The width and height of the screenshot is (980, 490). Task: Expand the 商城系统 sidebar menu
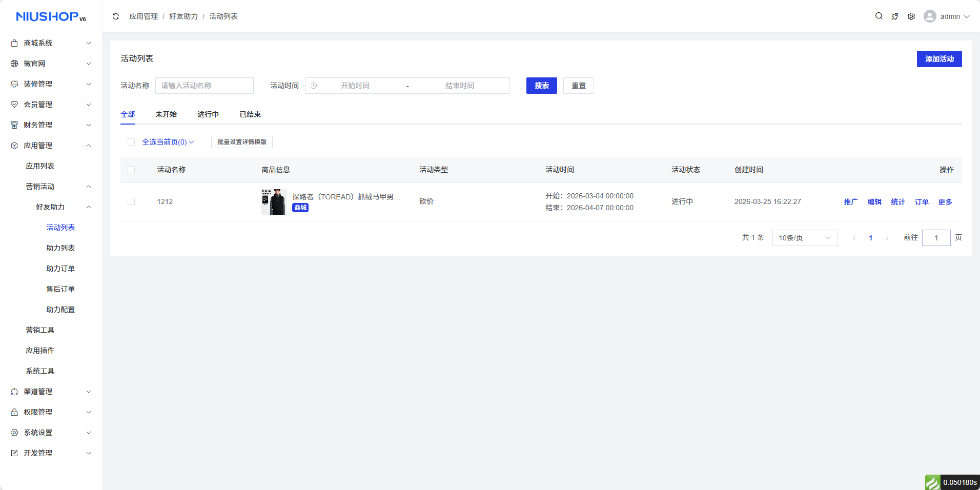pos(51,43)
